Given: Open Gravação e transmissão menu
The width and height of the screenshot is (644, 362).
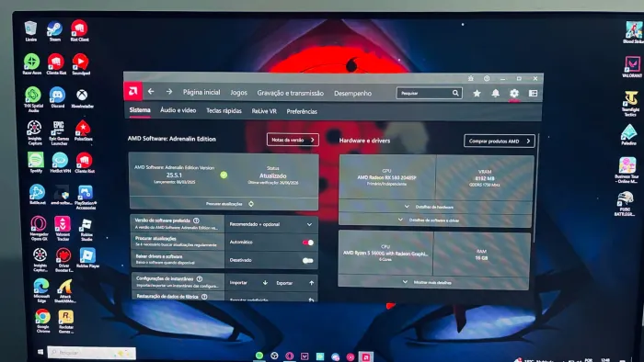Looking at the screenshot, I should (291, 93).
